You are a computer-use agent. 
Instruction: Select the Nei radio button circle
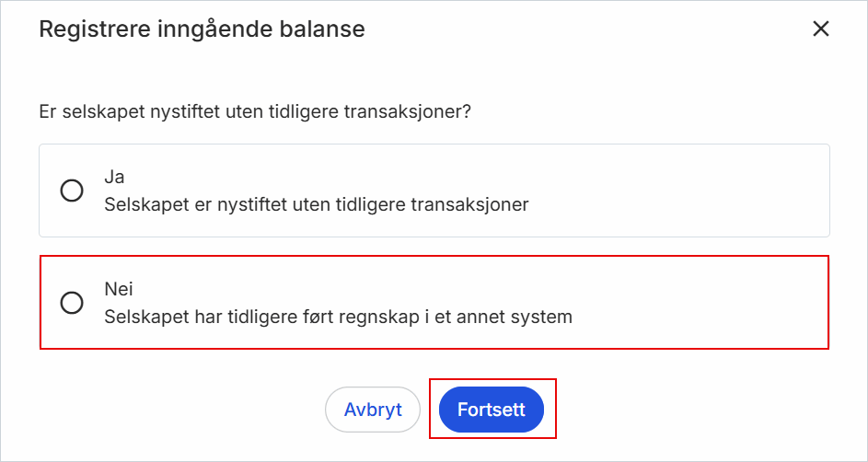[72, 303]
